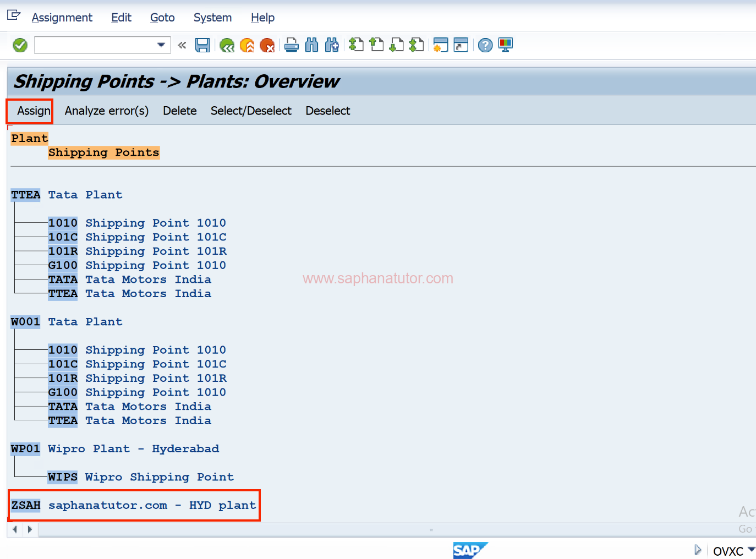Click the Analyze error(s) button
The height and width of the screenshot is (559, 756).
[x=107, y=111]
